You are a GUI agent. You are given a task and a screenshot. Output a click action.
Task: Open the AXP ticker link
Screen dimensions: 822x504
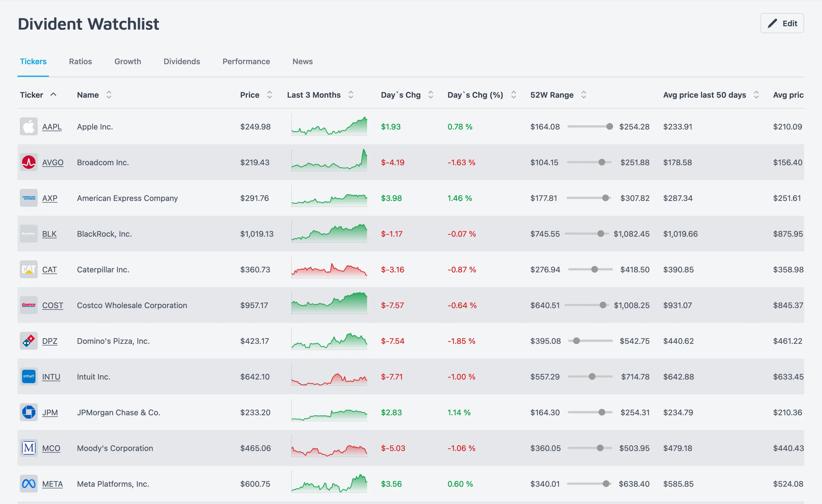pyautogui.click(x=50, y=198)
